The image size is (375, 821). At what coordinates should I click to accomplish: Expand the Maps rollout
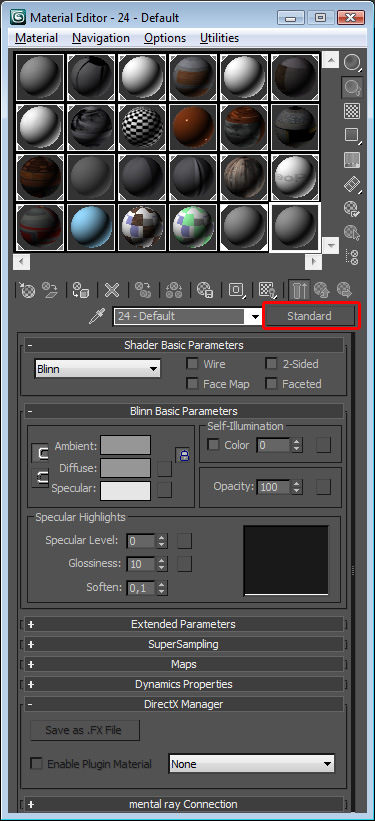click(183, 664)
